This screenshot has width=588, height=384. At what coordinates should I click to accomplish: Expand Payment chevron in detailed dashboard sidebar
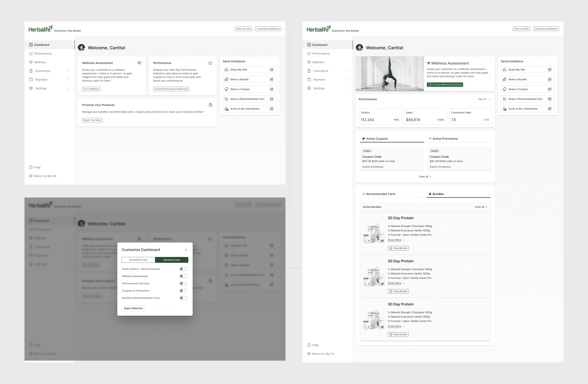pos(347,80)
